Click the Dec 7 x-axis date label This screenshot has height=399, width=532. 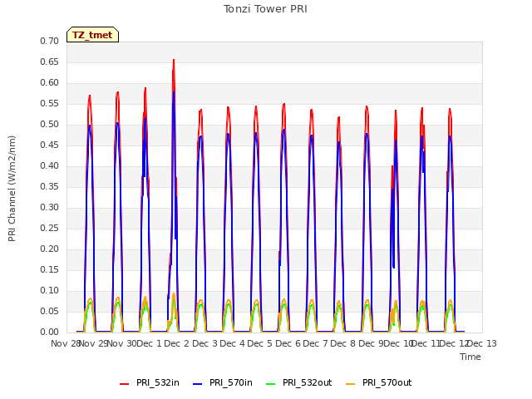[315, 343]
